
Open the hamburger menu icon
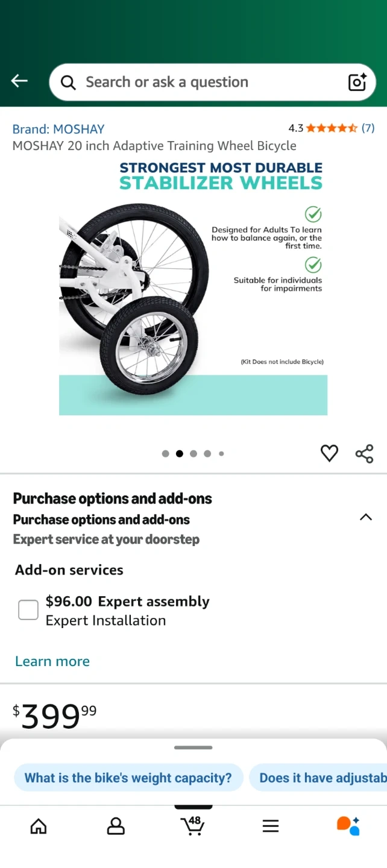(x=271, y=826)
